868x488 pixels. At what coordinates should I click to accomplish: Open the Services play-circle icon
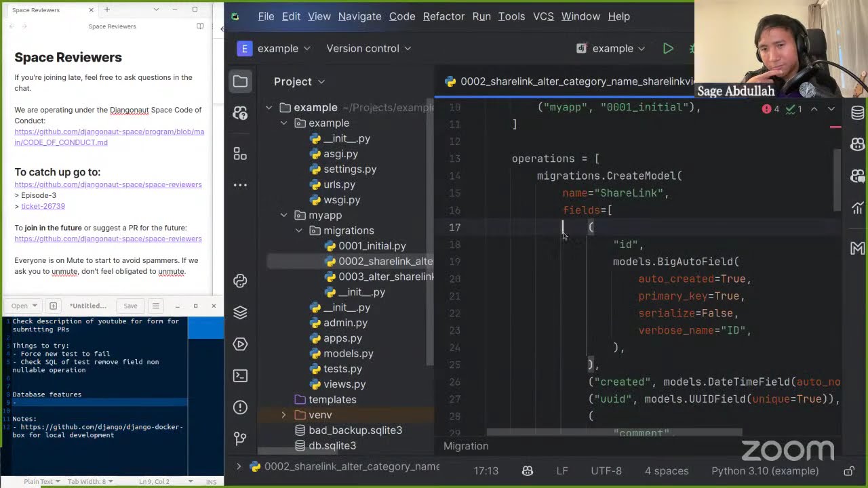[x=240, y=344]
